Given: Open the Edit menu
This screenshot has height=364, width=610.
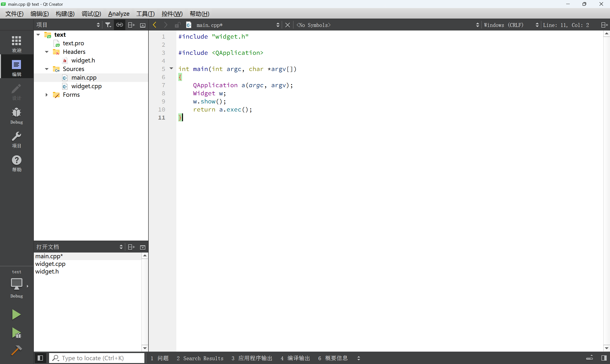Looking at the screenshot, I should tap(40, 14).
